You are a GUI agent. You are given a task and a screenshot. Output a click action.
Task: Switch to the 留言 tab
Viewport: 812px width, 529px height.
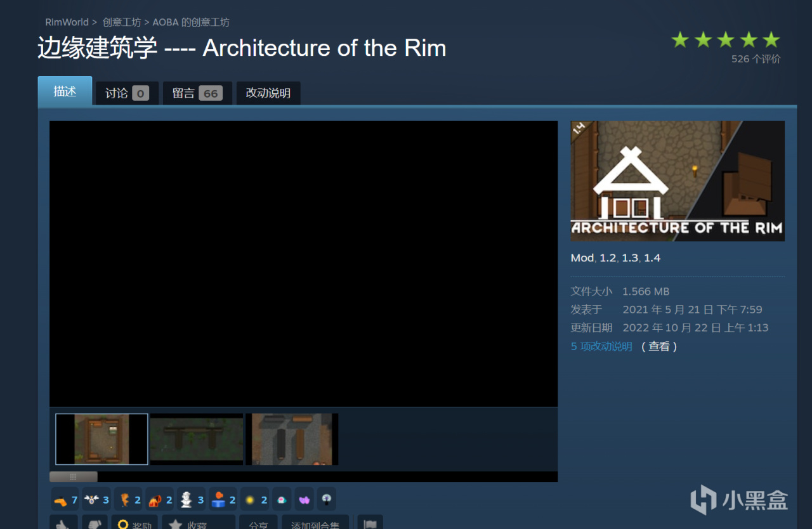tap(197, 93)
